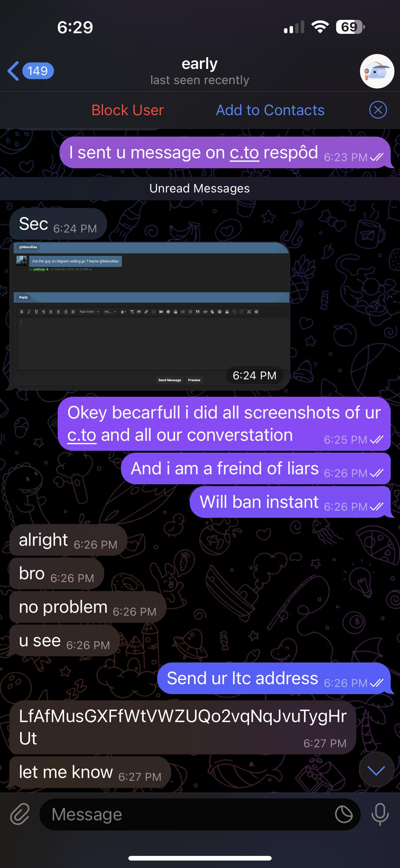Jump to bottom with the down arrow button
Viewport: 400px width, 868px height.
(x=376, y=769)
